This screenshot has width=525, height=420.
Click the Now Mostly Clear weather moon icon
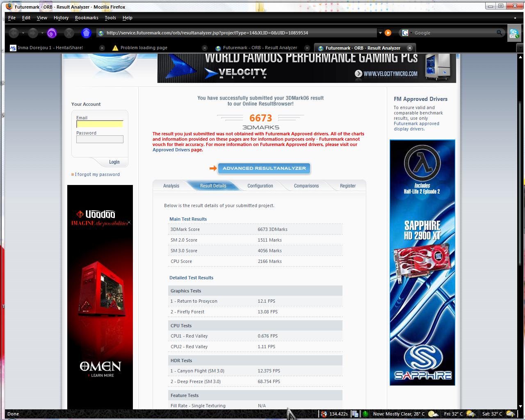click(433, 414)
